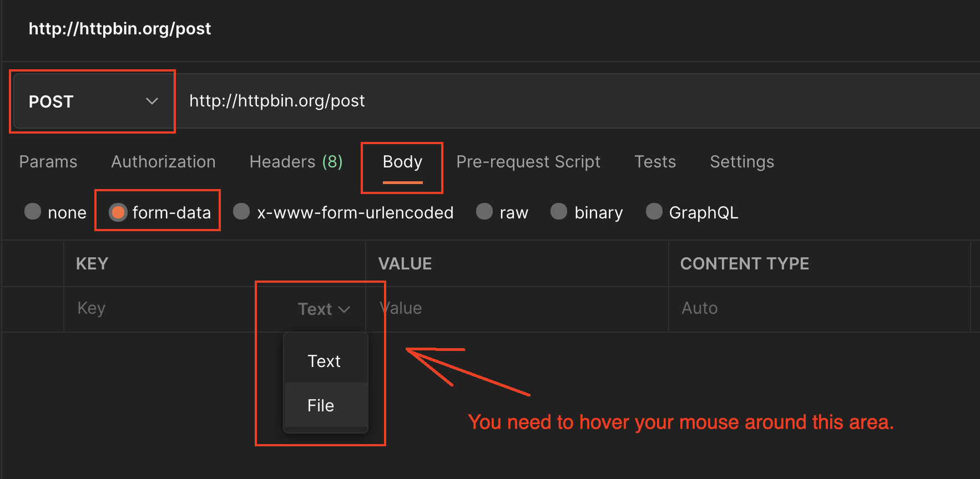Choose the x-www-form-urlencoded radio option

tap(241, 211)
